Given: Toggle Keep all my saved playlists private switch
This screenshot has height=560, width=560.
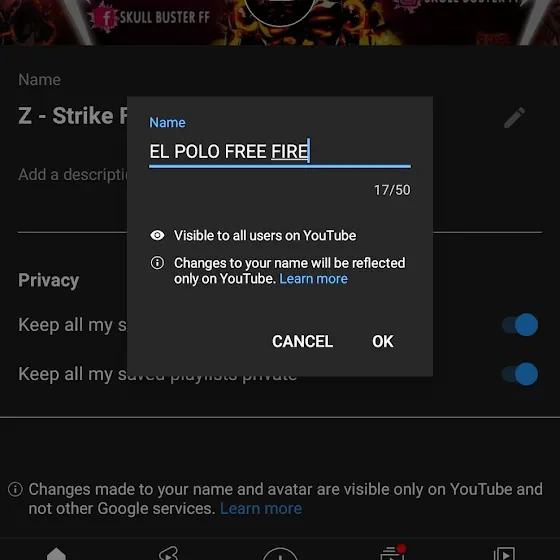Looking at the screenshot, I should click(x=520, y=374).
